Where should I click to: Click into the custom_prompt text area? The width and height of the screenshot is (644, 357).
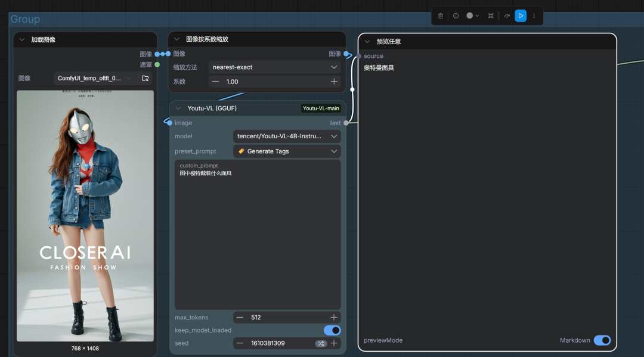258,235
